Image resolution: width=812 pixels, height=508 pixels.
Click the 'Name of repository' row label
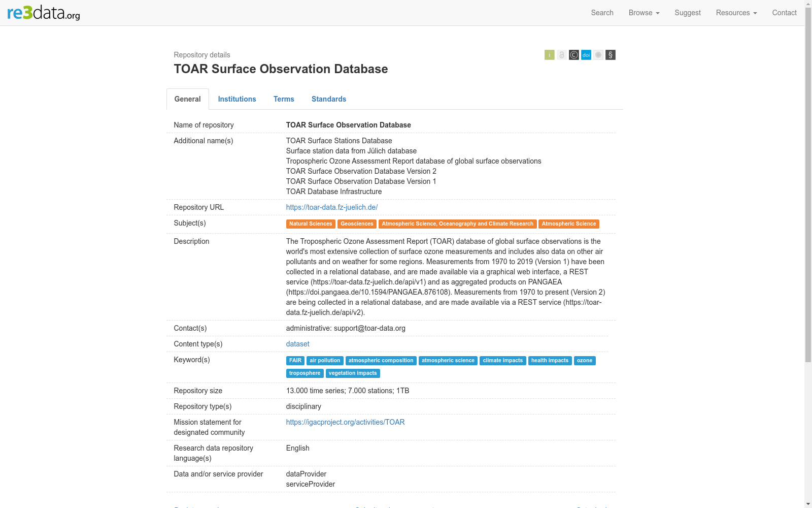(204, 125)
